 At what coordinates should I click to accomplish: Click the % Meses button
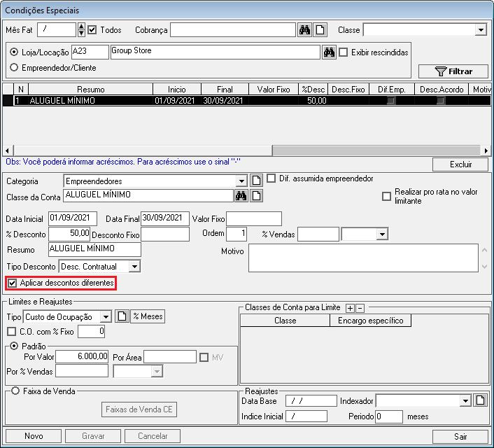148,316
